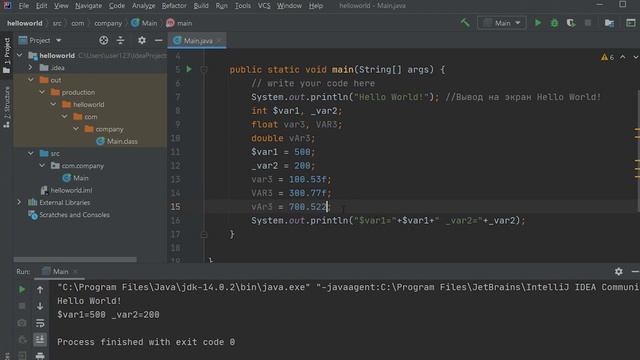Screen dimensions: 640x360
Task: Rerun Main in the Run panel
Action: [22, 289]
